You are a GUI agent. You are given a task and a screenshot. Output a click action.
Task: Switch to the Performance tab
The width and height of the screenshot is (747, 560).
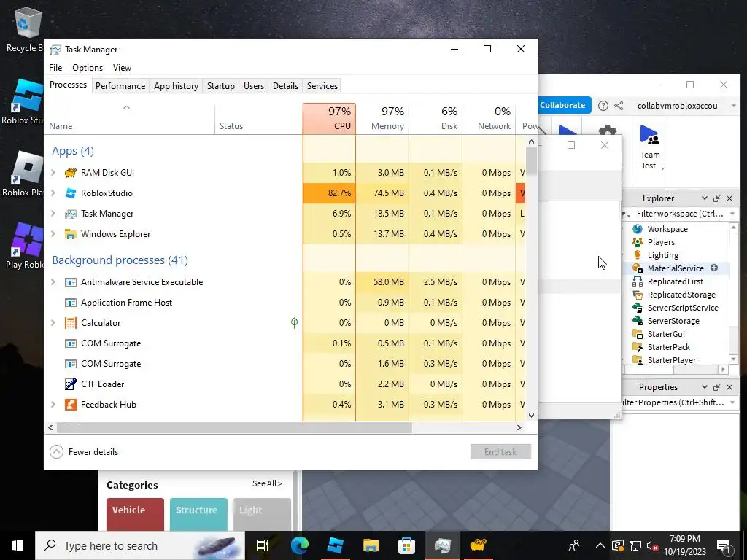click(120, 86)
